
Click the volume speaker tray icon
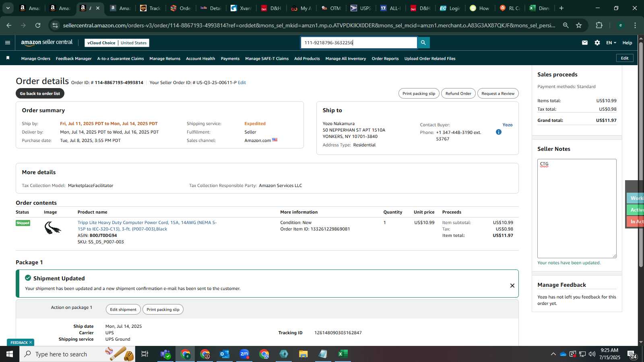tap(592, 354)
